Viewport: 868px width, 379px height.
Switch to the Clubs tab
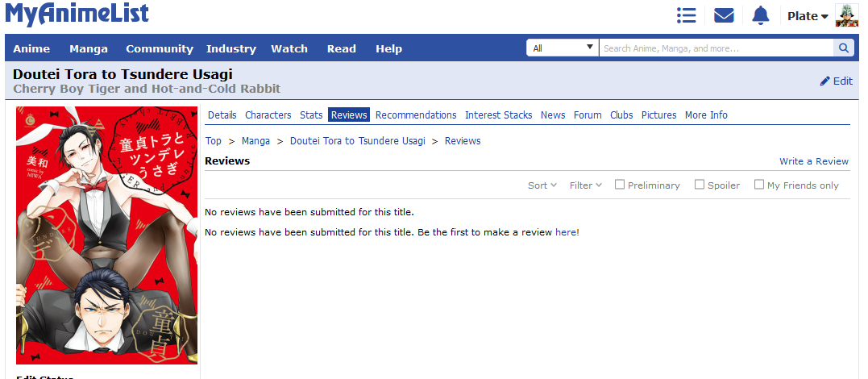point(621,115)
